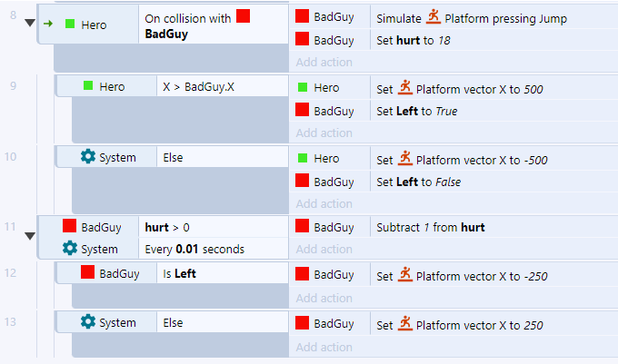
Task: Select the 'Subtract 1 from hurt' action
Action: click(431, 227)
